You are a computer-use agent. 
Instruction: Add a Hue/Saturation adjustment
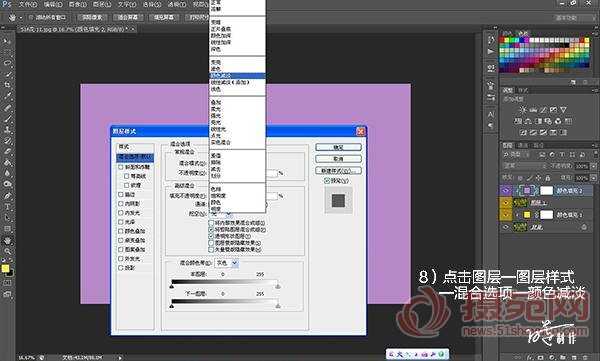pyautogui.click(x=517, y=121)
